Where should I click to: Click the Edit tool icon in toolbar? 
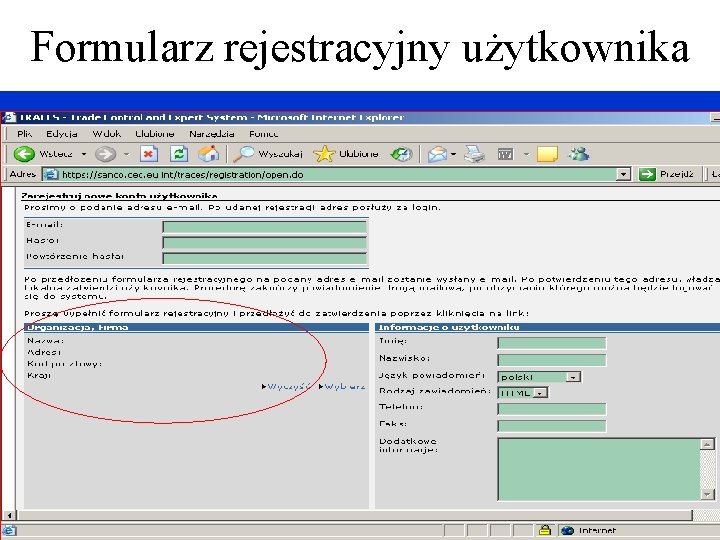pos(505,154)
